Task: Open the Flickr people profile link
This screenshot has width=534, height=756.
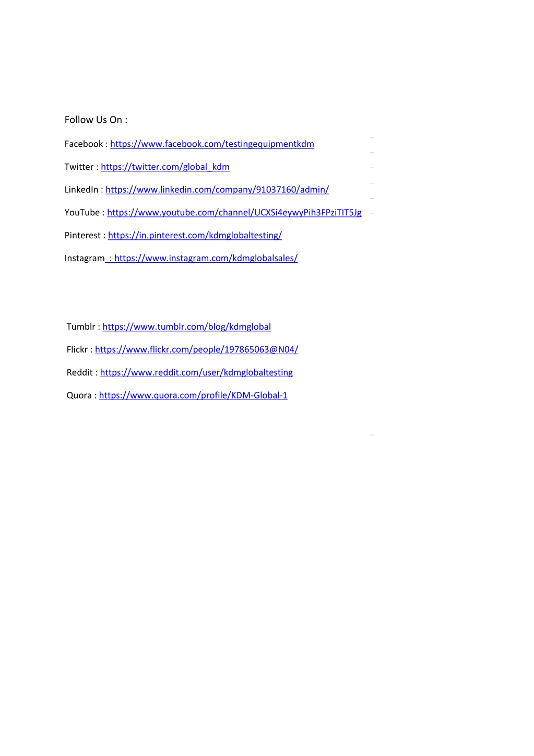Action: (x=196, y=350)
